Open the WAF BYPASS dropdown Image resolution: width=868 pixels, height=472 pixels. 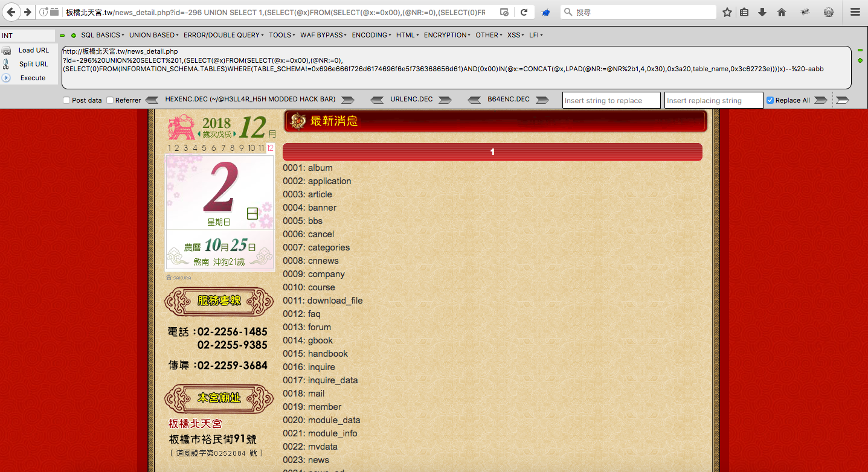[324, 35]
